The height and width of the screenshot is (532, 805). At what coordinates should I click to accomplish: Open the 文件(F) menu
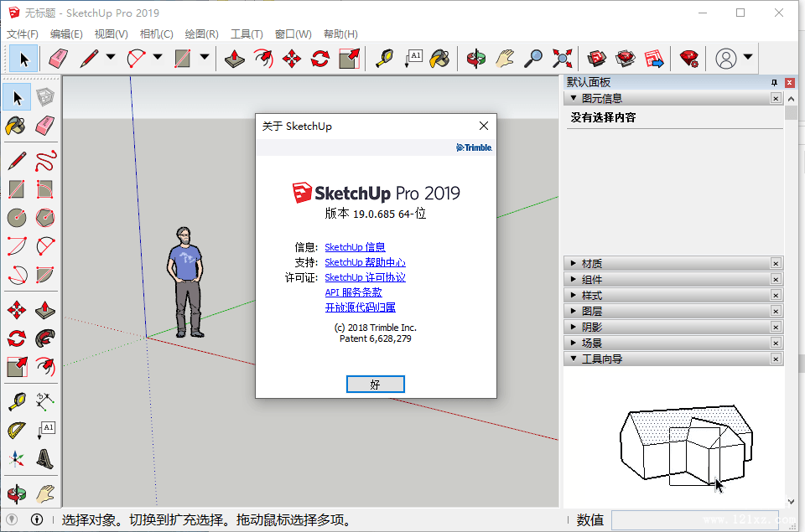(x=22, y=34)
